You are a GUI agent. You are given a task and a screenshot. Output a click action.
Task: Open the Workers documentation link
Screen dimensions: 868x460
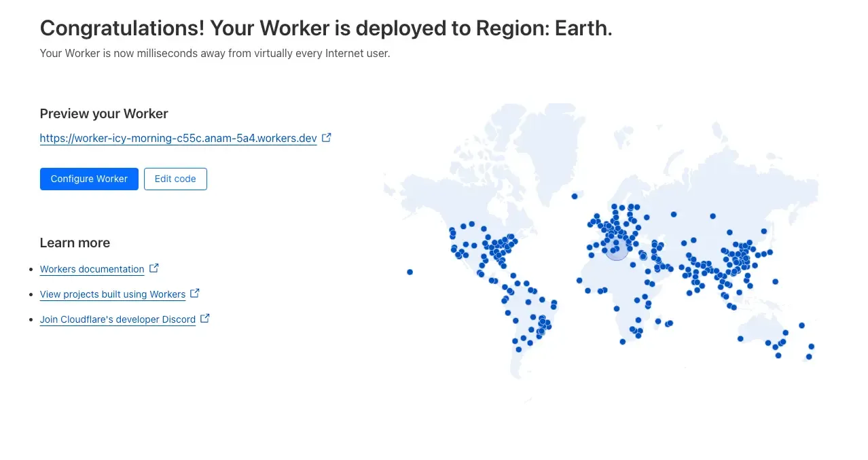click(x=92, y=269)
